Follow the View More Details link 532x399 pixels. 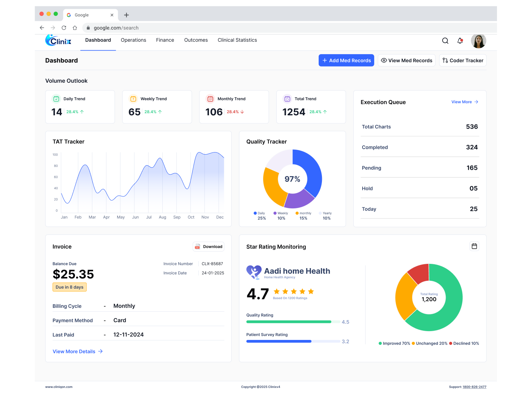click(x=77, y=351)
